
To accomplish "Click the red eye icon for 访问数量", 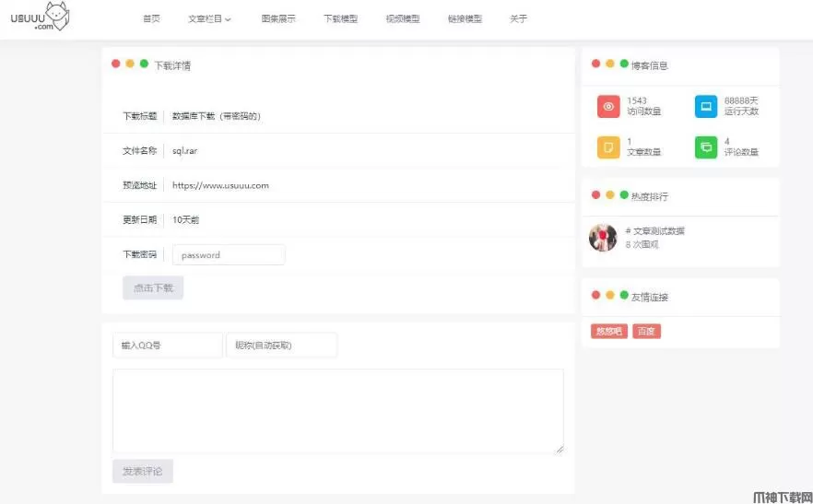I will click(608, 106).
